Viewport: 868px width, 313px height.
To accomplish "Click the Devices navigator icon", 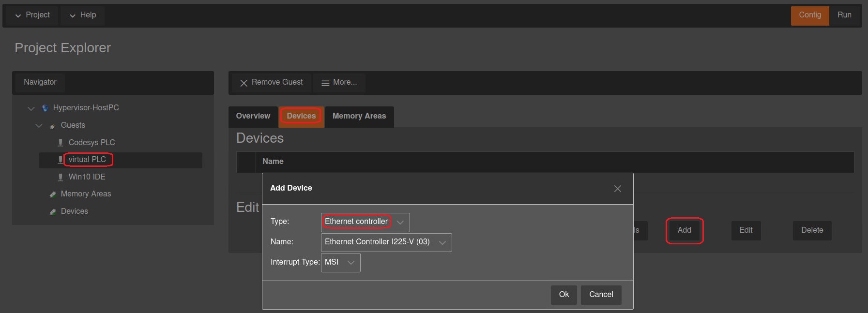I will 53,212.
